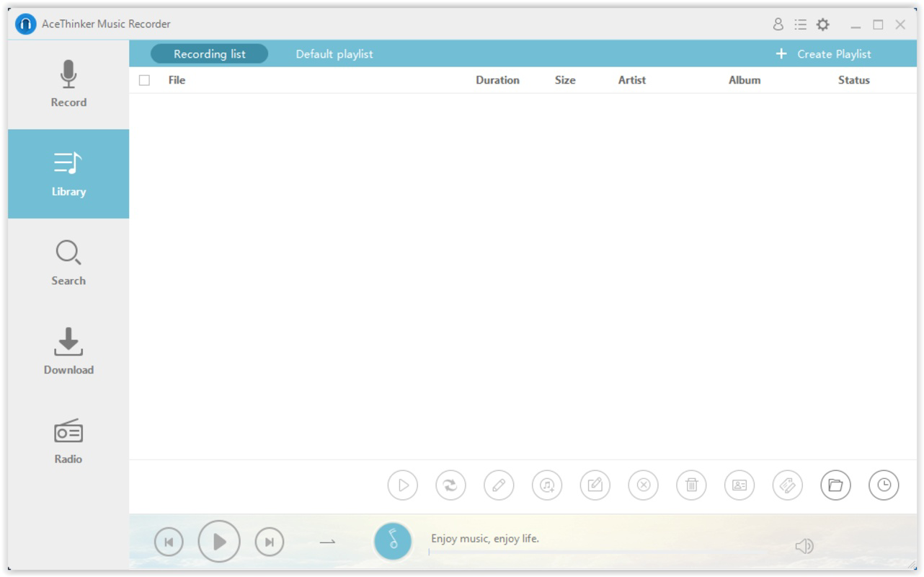
Task: Click the play selected file toolbar icon
Action: point(403,485)
